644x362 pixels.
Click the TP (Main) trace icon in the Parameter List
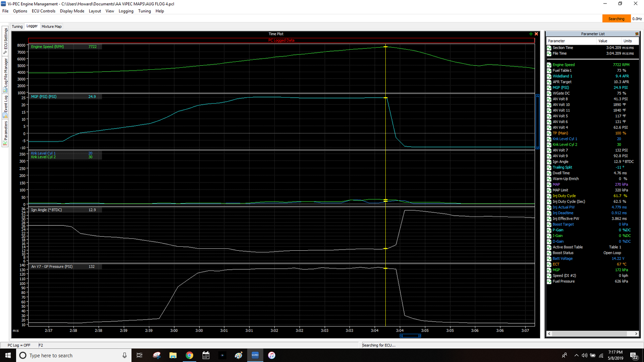tap(549, 133)
